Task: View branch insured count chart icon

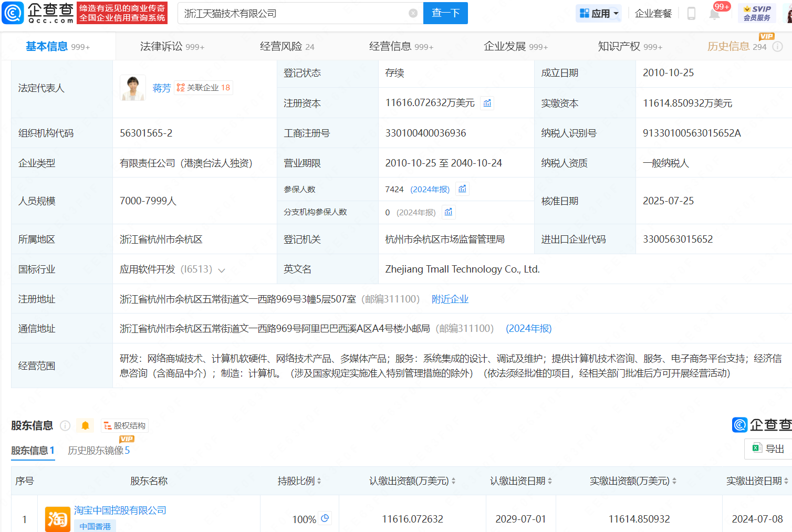Action: [449, 212]
